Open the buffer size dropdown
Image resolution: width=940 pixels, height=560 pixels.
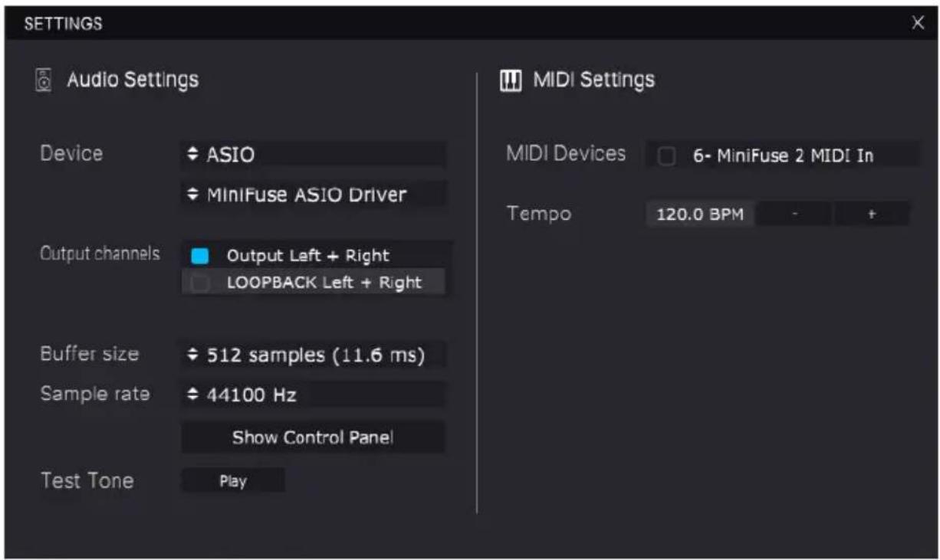point(313,355)
